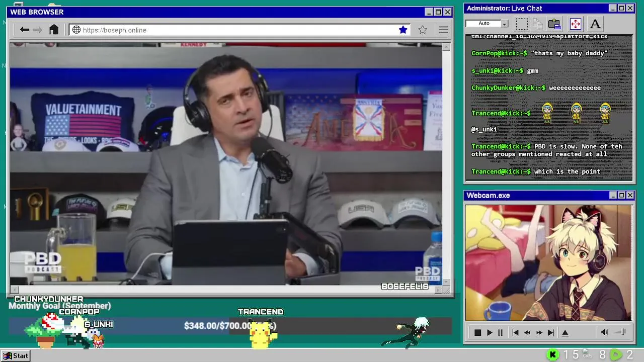Click the browser forward arrow
Screen dimensions: 644x362
pyautogui.click(x=37, y=30)
